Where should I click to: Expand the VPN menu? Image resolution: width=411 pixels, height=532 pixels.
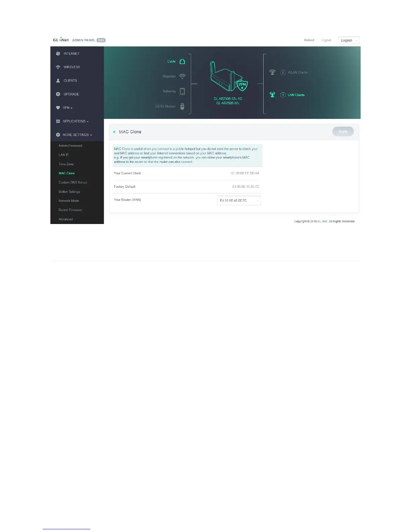click(67, 108)
